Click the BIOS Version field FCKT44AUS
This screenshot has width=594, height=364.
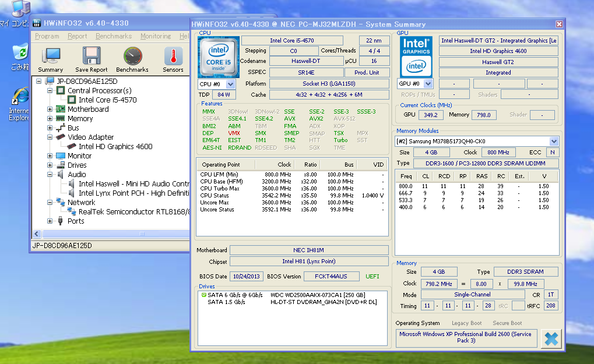coord(331,276)
